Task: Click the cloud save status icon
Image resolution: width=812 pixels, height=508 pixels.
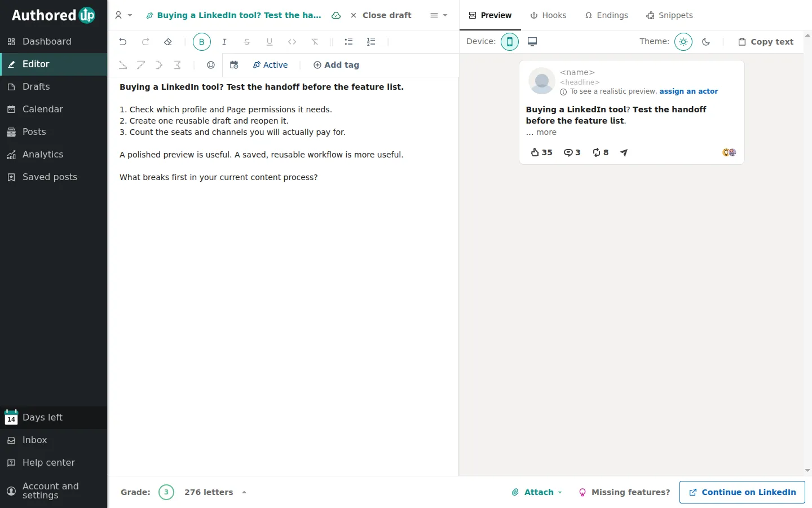Action: pos(336,15)
